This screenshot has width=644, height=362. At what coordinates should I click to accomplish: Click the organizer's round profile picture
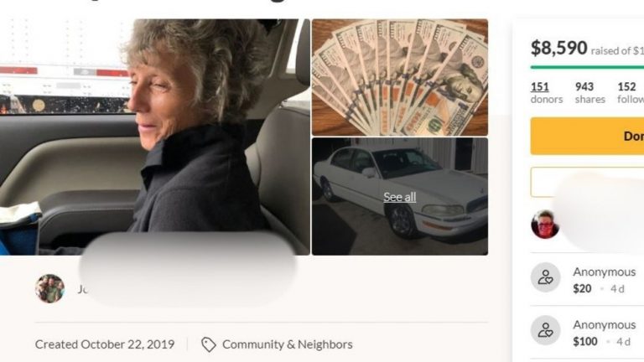[49, 288]
